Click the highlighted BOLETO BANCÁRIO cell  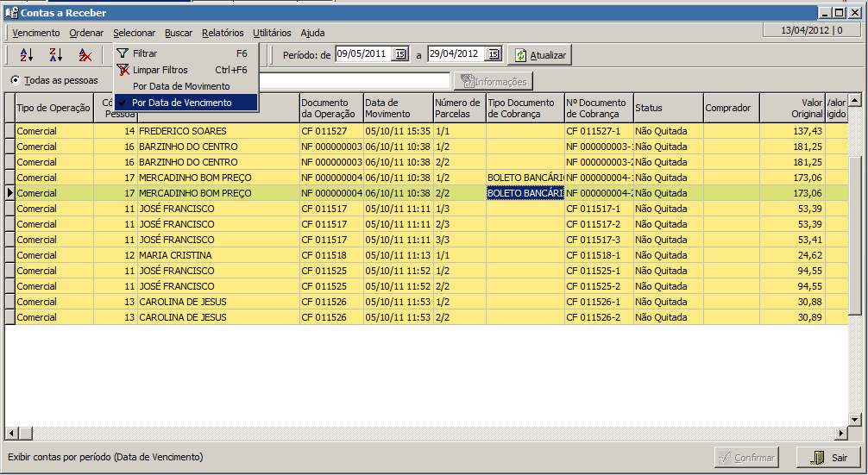pyautogui.click(x=525, y=193)
